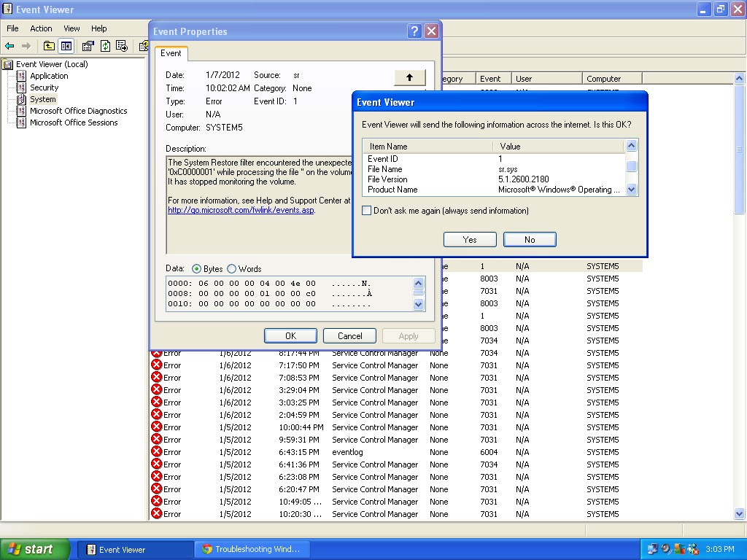Select the System log in the tree
747x560 pixels.
(43, 99)
